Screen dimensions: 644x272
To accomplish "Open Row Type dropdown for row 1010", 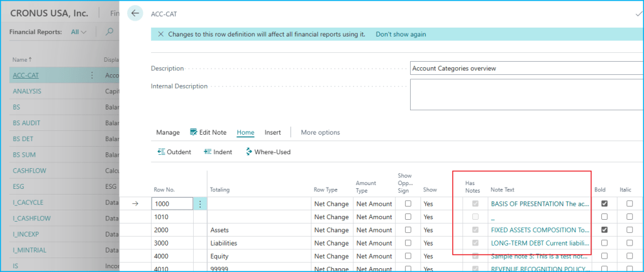I will (x=331, y=217).
